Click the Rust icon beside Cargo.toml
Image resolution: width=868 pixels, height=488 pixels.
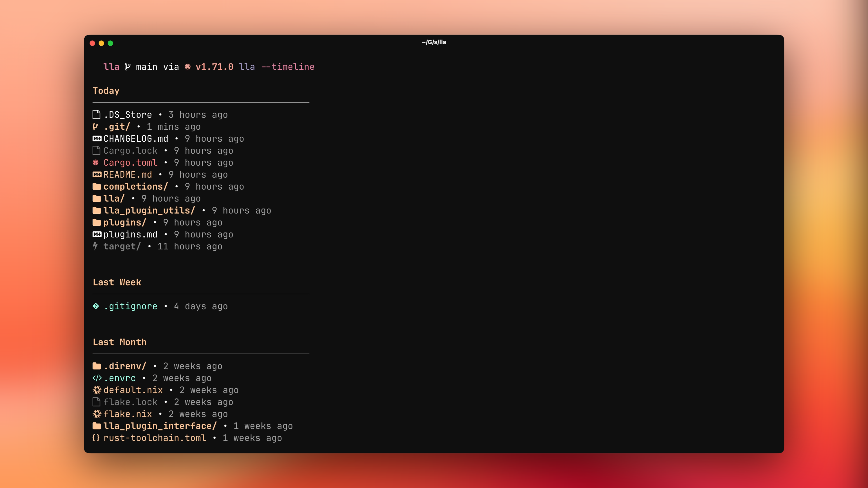[x=96, y=162]
